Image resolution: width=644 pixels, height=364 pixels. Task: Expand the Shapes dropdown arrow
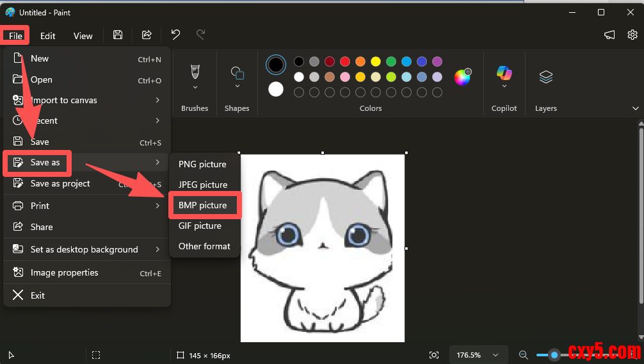237,86
